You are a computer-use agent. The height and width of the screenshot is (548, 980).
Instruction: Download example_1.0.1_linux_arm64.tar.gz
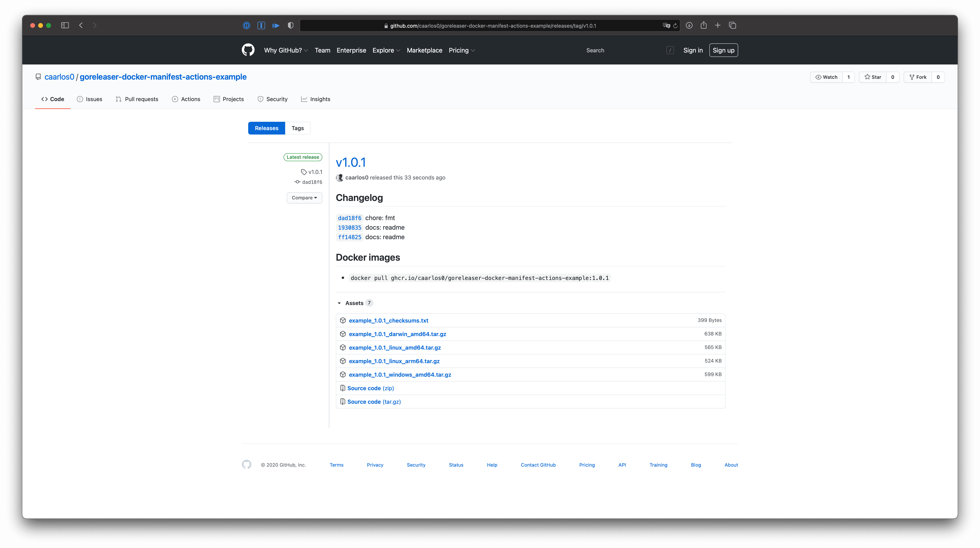pos(394,361)
